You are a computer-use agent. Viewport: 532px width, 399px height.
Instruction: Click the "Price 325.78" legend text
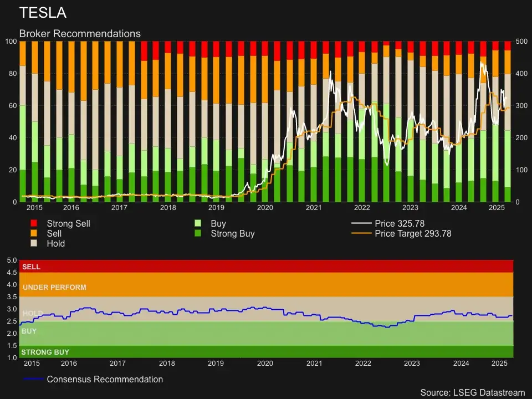400,223
